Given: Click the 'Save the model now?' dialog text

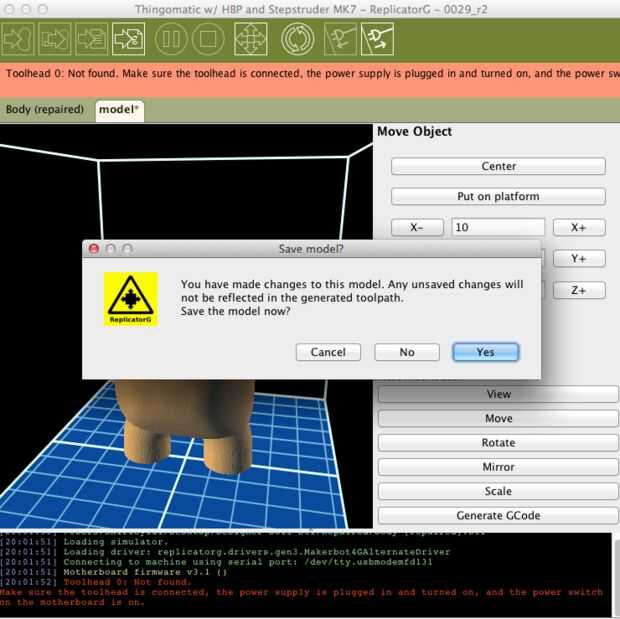Looking at the screenshot, I should pos(236,311).
